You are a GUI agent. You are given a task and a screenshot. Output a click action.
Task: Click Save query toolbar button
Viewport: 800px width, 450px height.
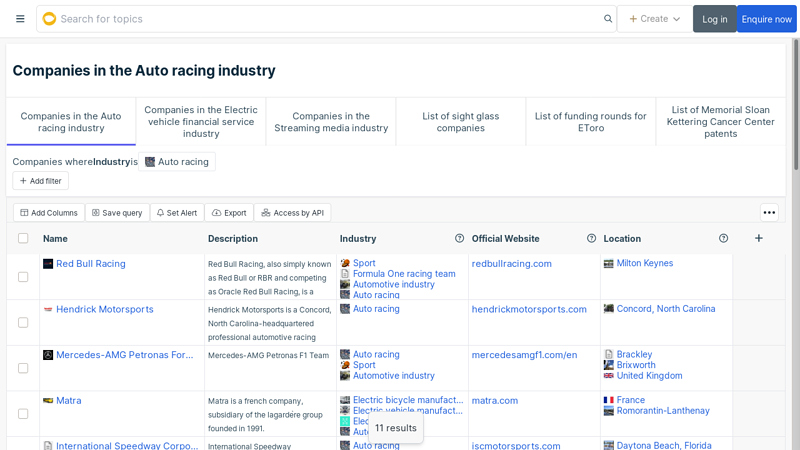117,213
